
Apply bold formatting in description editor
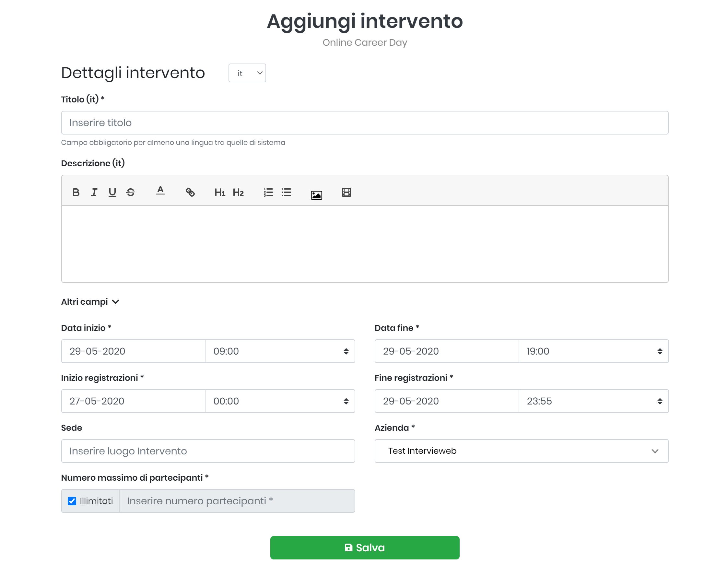76,192
